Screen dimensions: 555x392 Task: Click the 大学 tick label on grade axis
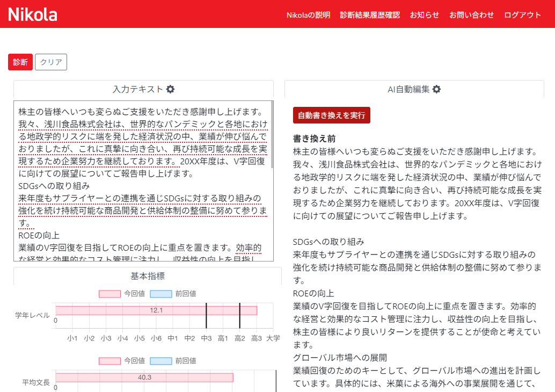273,338
